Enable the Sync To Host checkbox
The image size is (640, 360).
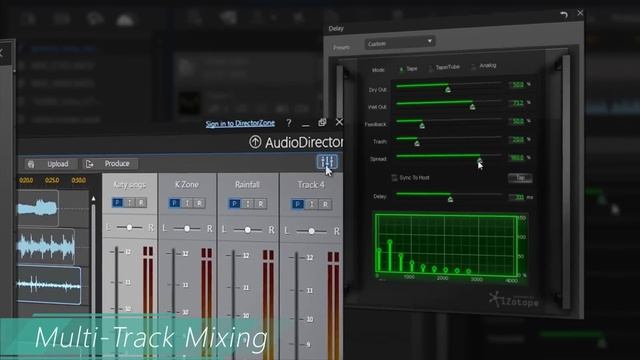tap(394, 178)
